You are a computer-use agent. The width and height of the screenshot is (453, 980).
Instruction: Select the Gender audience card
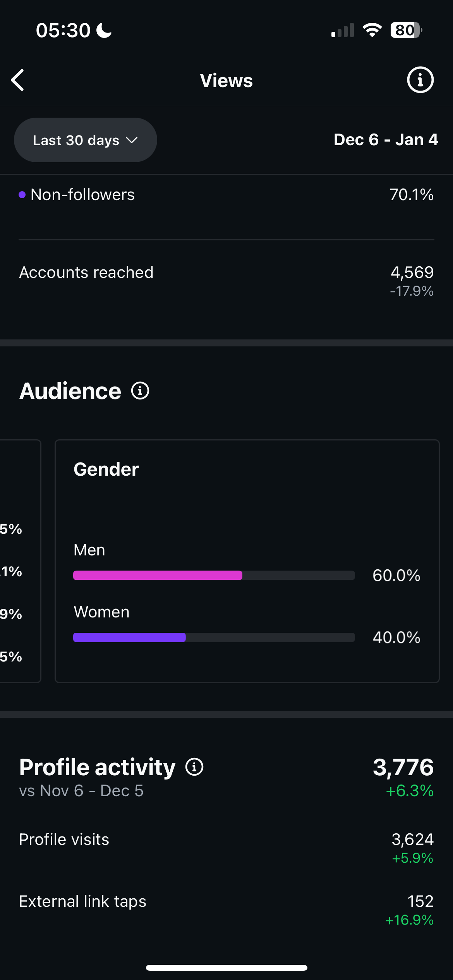coord(247,560)
